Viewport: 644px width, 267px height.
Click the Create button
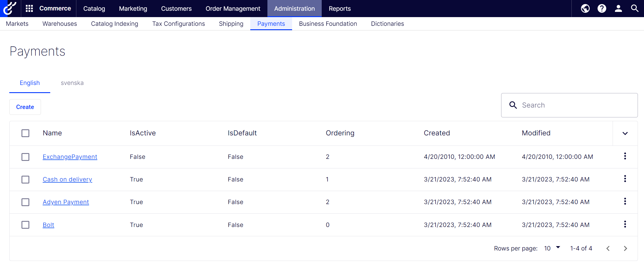(x=25, y=107)
